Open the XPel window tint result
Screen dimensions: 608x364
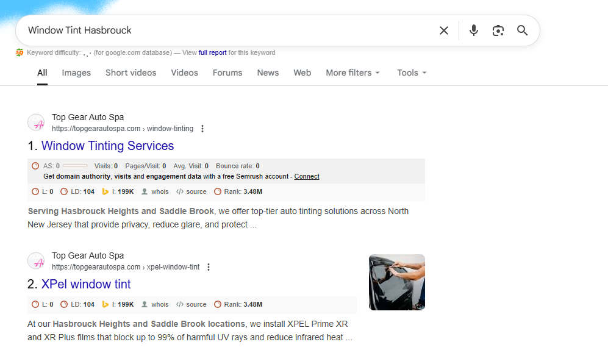pos(86,284)
